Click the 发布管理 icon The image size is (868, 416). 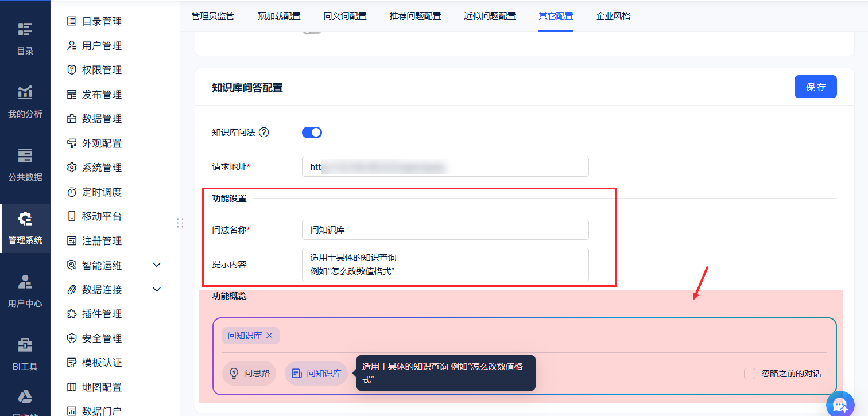[72, 94]
